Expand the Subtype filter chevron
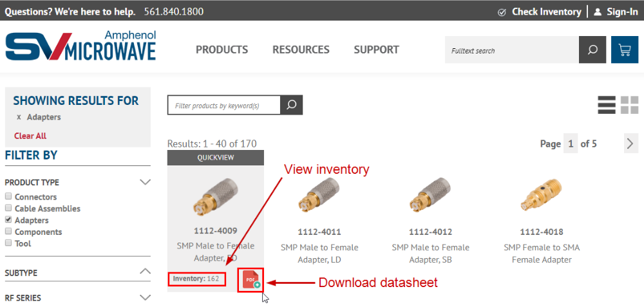 [x=146, y=272]
